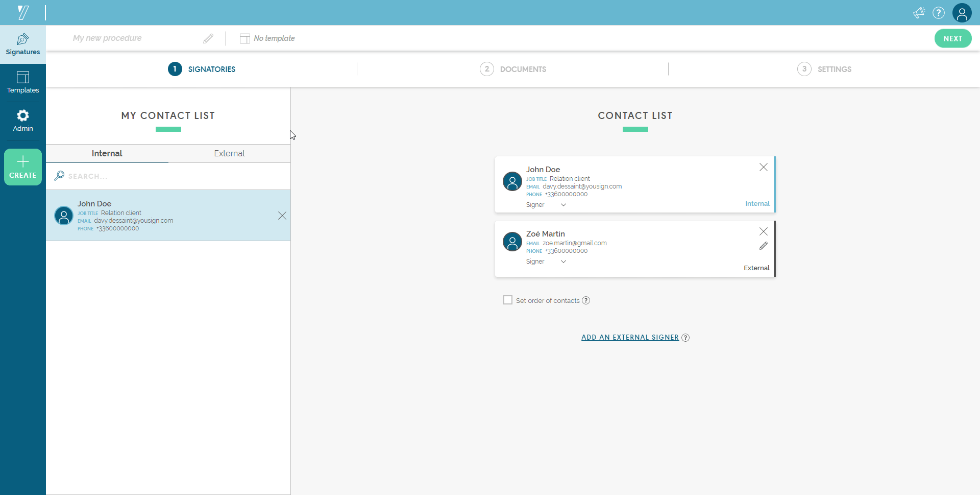Click John Doe avatar in contact card
The width and height of the screenshot is (980, 495).
(512, 181)
